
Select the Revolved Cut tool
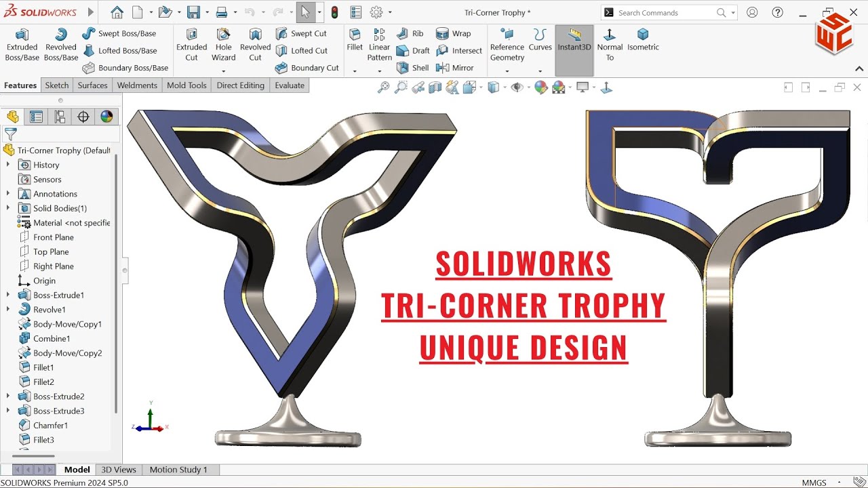255,45
